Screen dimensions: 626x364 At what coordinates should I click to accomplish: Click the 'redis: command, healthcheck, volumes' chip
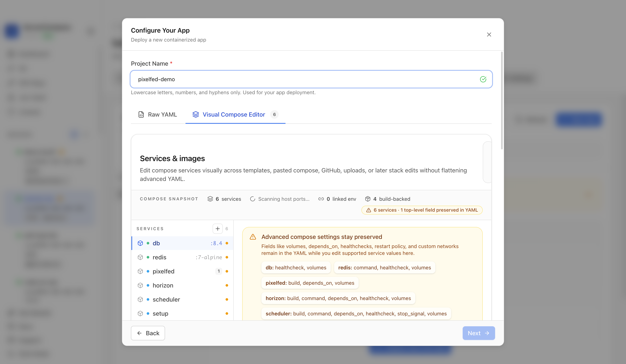point(385,268)
